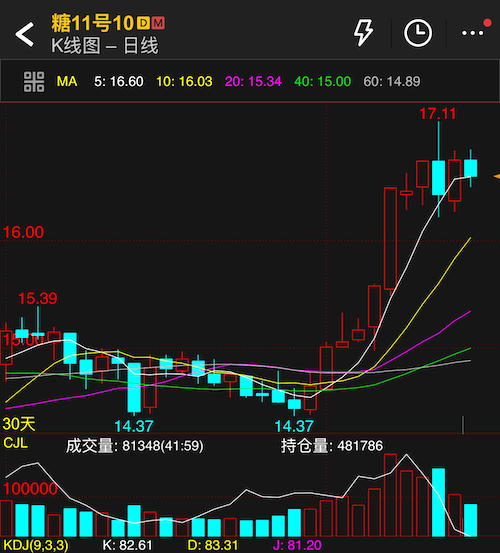Open the lightning quick-trade icon
Viewport: 500px width, 553px height.
(363, 33)
